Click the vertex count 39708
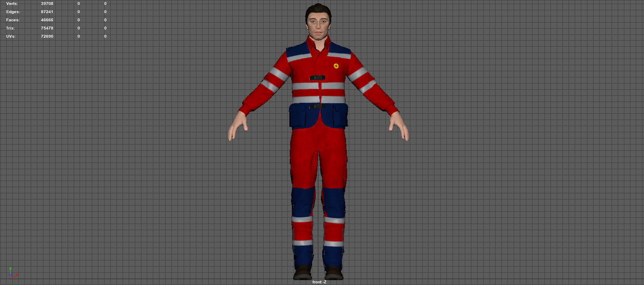644x285 pixels. click(x=47, y=4)
